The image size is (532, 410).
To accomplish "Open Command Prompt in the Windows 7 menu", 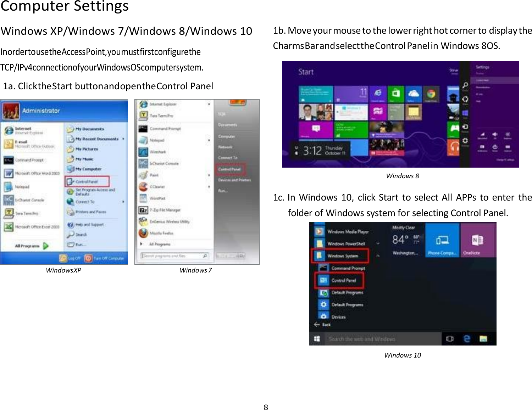I will 160,129.
